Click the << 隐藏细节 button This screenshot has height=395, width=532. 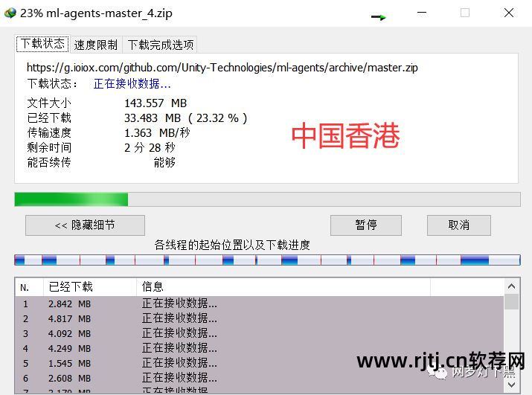(85, 225)
